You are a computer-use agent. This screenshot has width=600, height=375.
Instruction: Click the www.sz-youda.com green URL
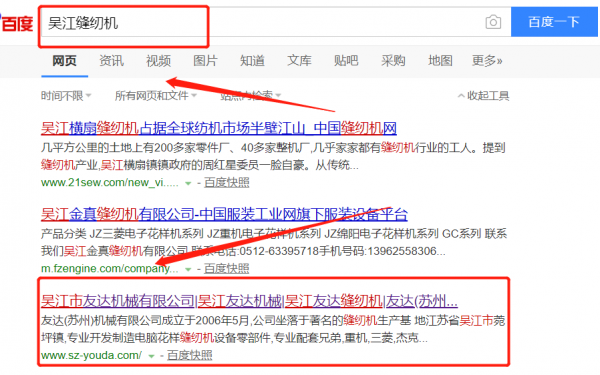pyautogui.click(x=91, y=355)
